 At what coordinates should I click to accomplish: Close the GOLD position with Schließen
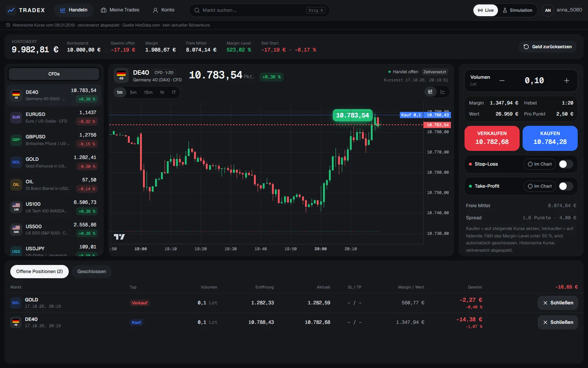coord(558,303)
